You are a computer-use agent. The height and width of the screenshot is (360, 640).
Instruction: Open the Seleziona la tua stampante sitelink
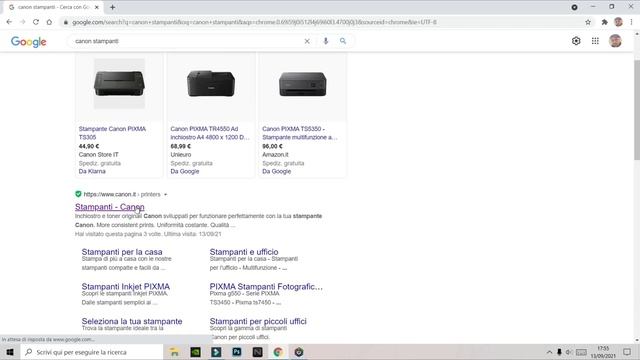coord(132,321)
